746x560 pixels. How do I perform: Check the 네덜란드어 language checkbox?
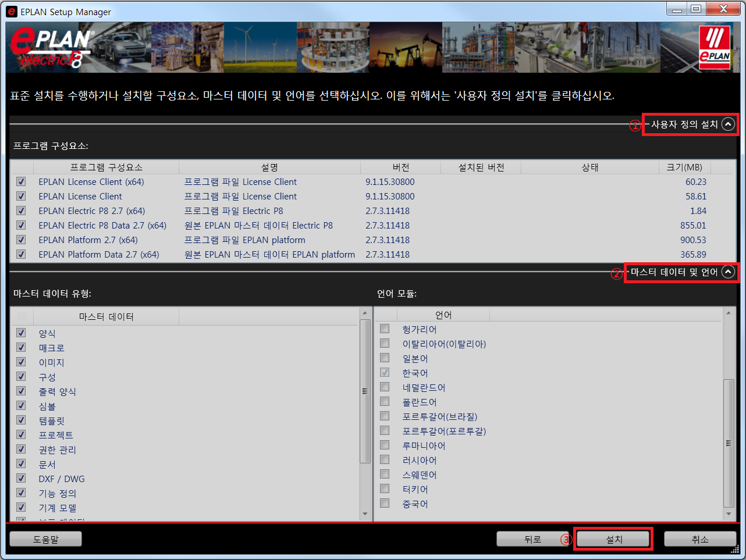[385, 387]
